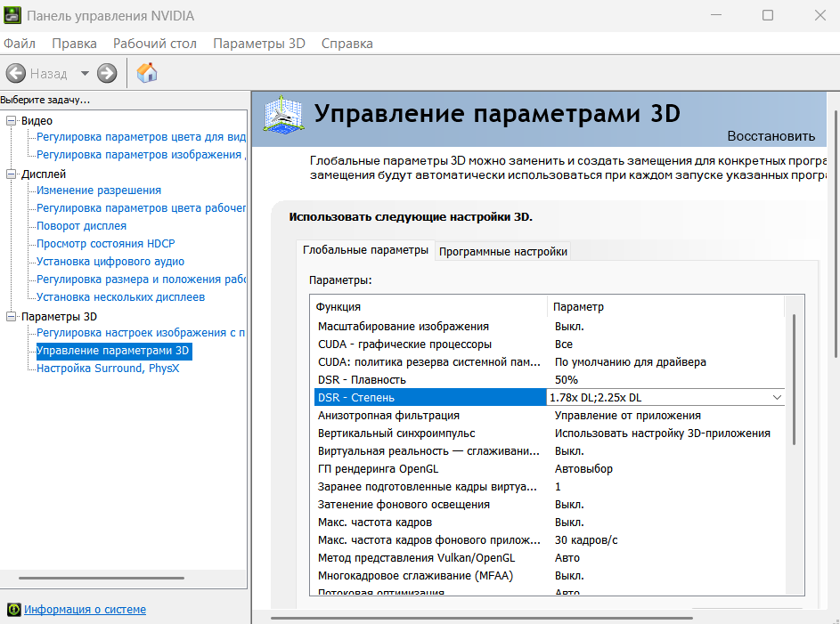Collapse the Дисплей tree node
The height and width of the screenshot is (624, 840).
click(12, 174)
